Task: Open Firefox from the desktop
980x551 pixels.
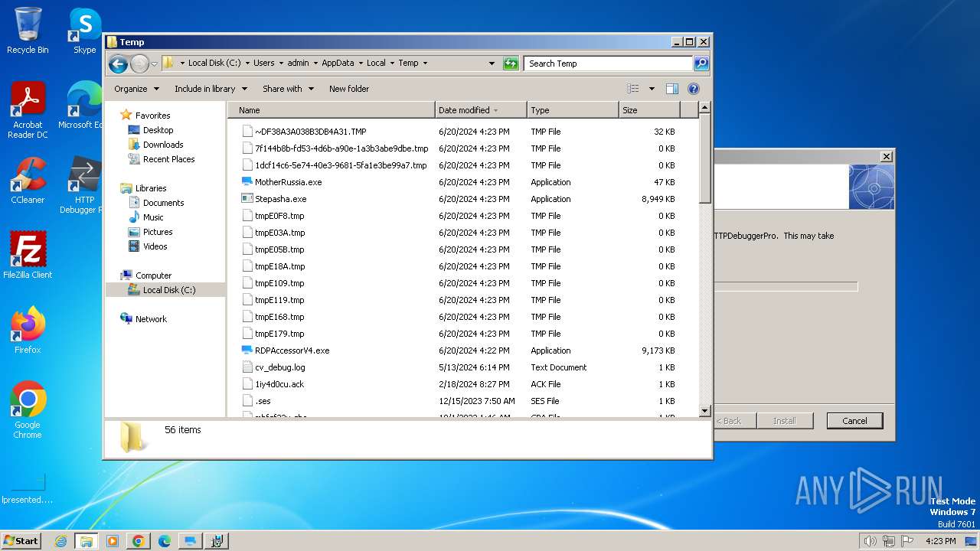Action: click(x=28, y=331)
